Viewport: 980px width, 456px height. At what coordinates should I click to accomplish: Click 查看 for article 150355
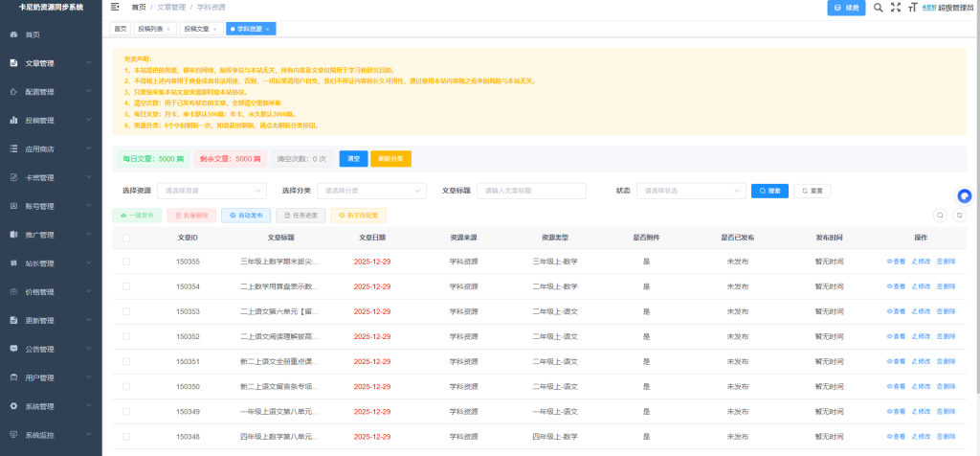[896, 262]
